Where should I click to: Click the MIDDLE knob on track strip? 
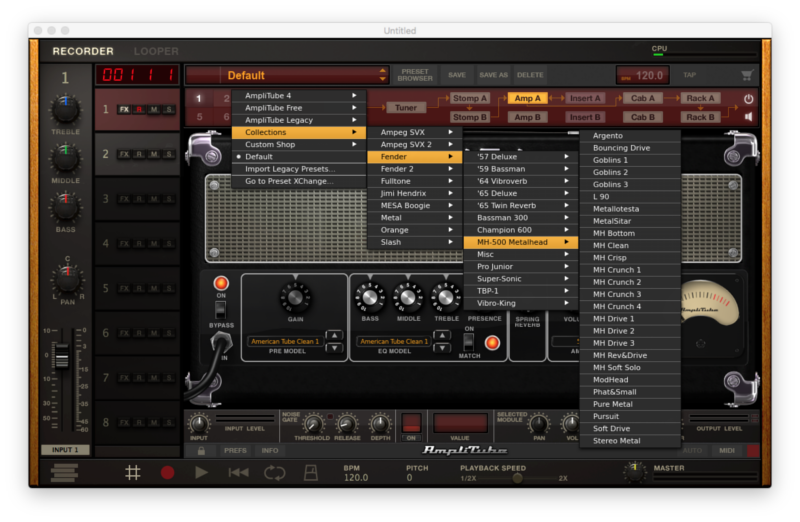click(x=65, y=158)
